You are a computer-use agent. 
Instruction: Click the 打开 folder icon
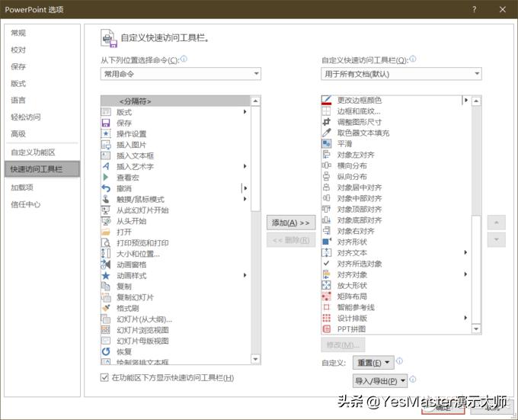coord(106,232)
